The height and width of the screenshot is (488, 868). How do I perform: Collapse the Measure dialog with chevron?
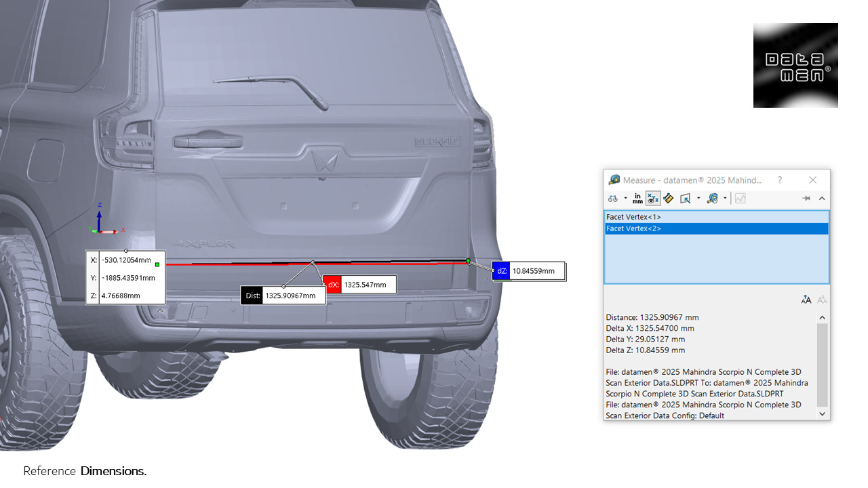pos(821,199)
